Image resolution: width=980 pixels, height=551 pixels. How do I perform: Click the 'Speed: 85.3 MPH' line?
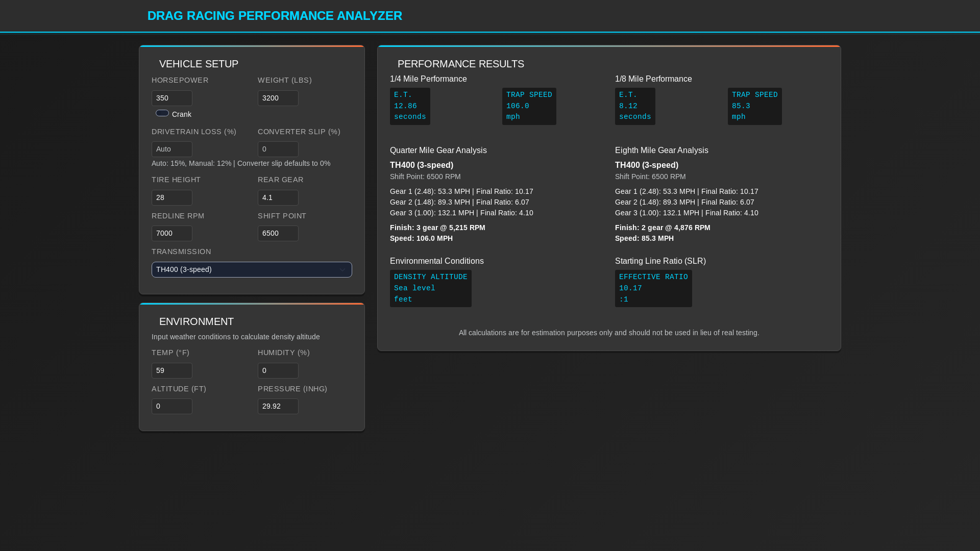tap(644, 238)
